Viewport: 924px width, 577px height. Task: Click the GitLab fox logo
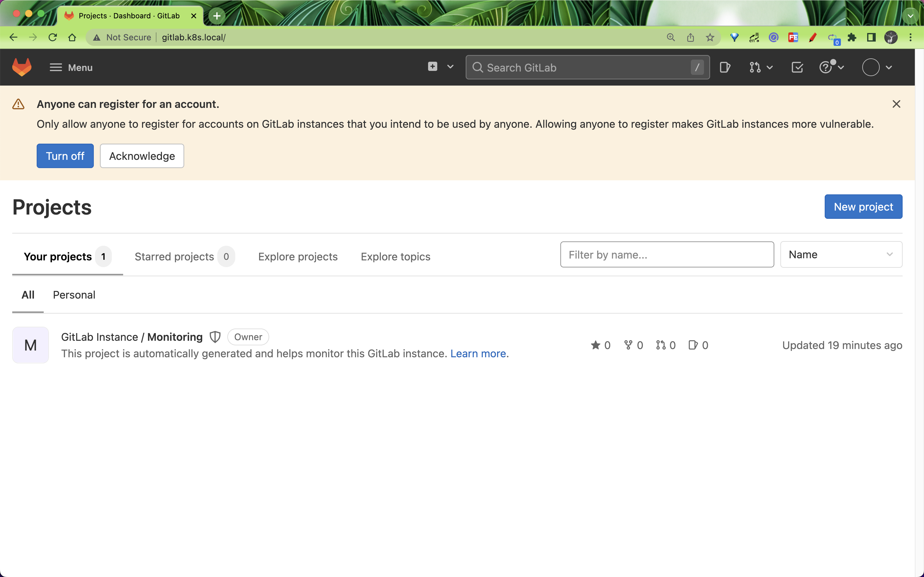click(x=22, y=67)
